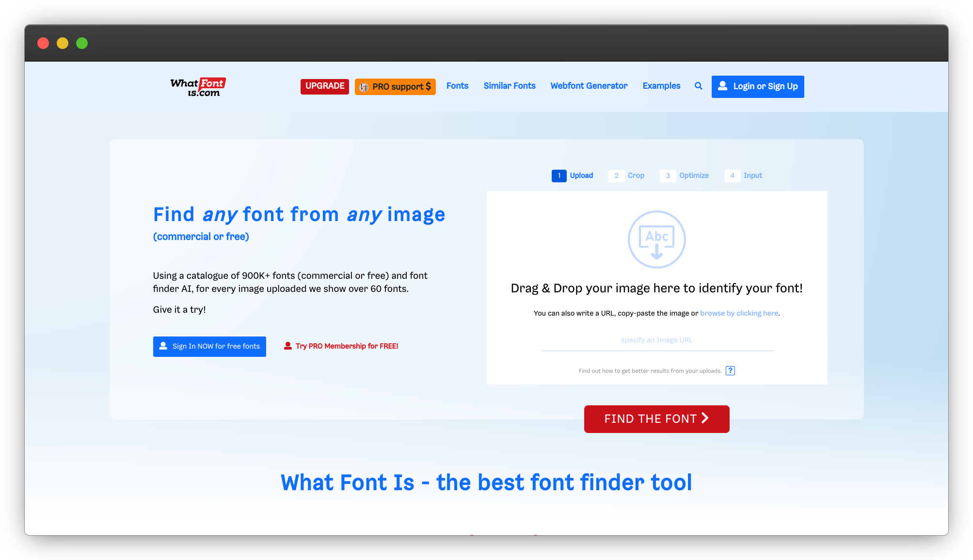The height and width of the screenshot is (560, 973).
Task: Click the user icon in the Login button
Action: [x=722, y=86]
